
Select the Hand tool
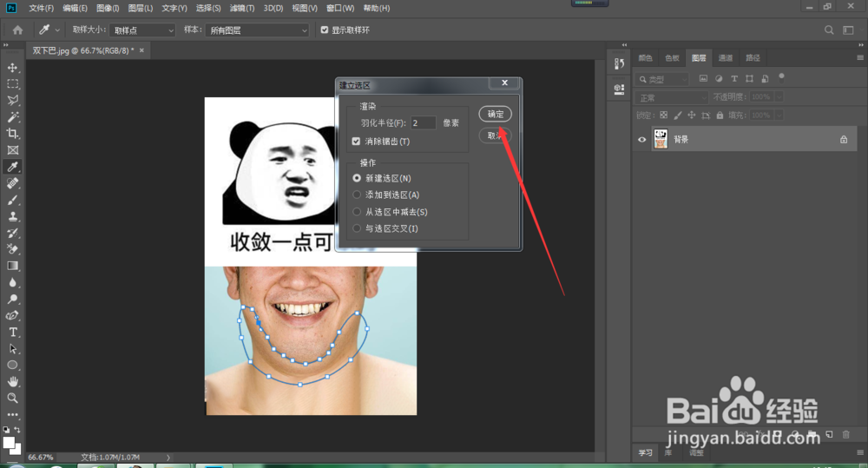(13, 381)
